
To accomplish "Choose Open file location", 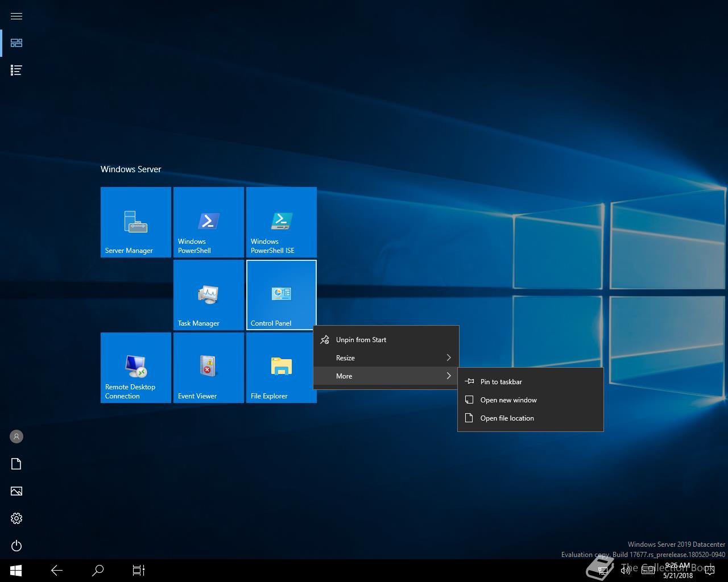I will 531,418.
